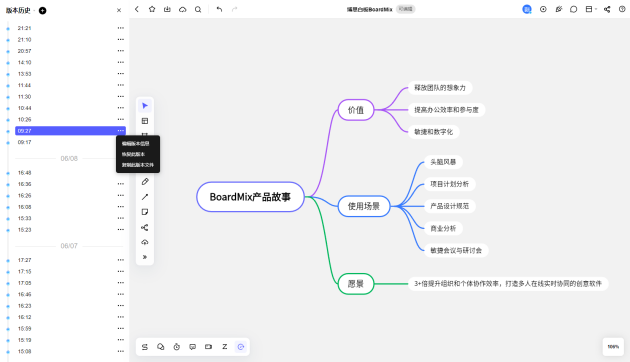630x362 pixels.
Task: Go back with the left arrow icon
Action: pos(137,9)
